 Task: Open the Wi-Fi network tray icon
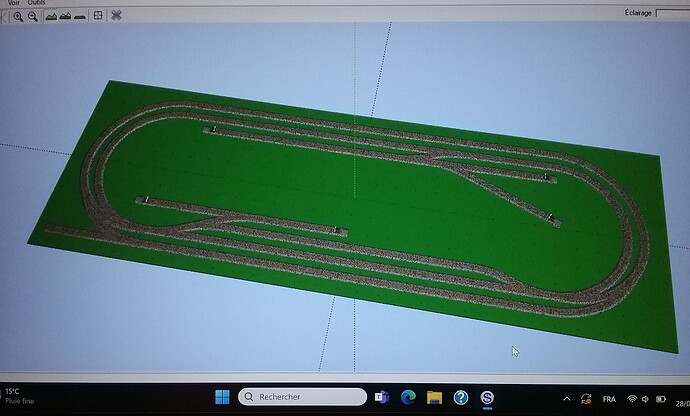[632, 399]
